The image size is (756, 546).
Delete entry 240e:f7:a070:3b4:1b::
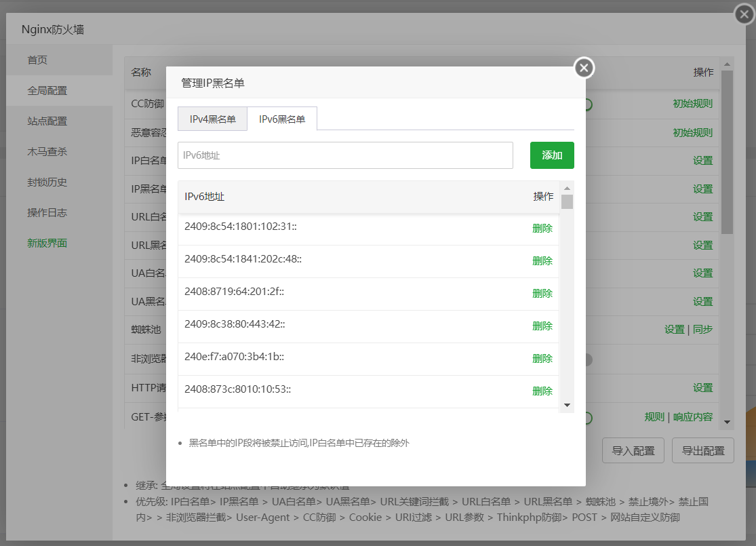542,359
